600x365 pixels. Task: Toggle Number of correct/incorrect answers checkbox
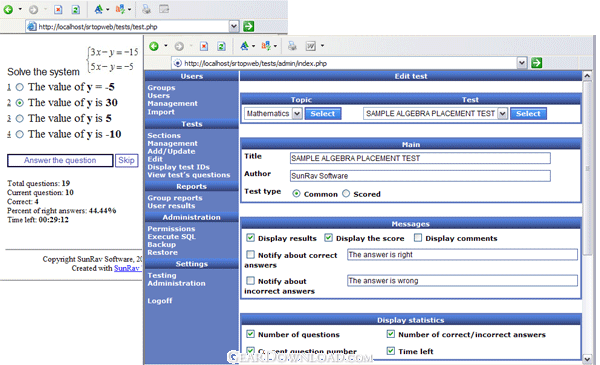click(x=390, y=334)
